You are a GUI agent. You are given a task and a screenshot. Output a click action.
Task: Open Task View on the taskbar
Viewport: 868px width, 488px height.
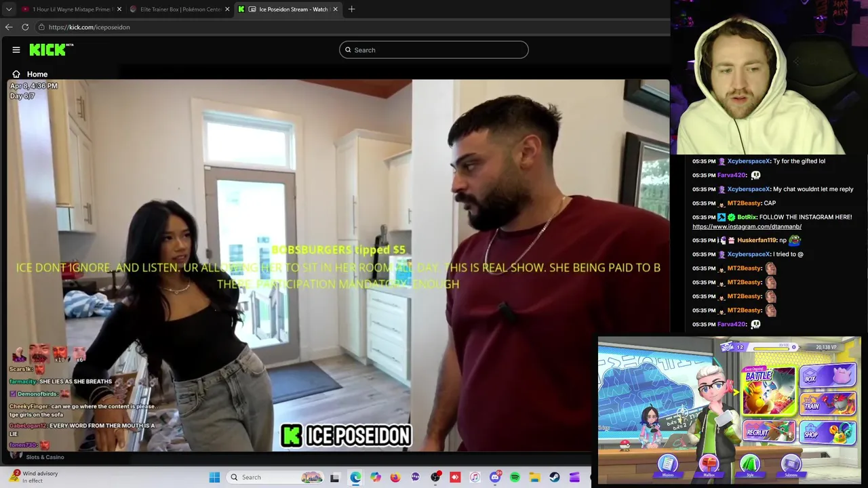click(334, 477)
